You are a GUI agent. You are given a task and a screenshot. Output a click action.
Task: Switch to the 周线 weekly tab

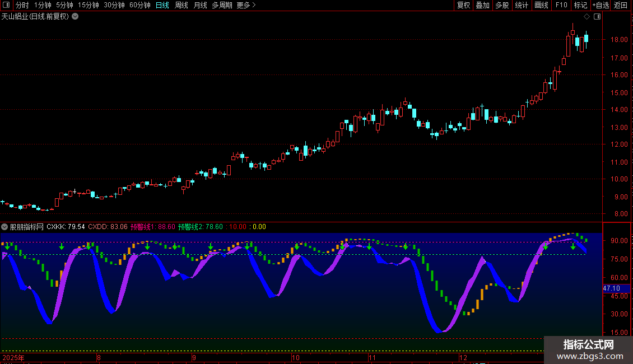click(181, 5)
